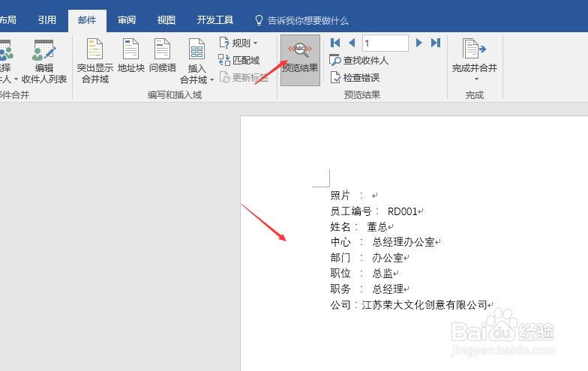The height and width of the screenshot is (371, 588).
Task: Click the Edit Recipient List icon
Action: pos(43,50)
